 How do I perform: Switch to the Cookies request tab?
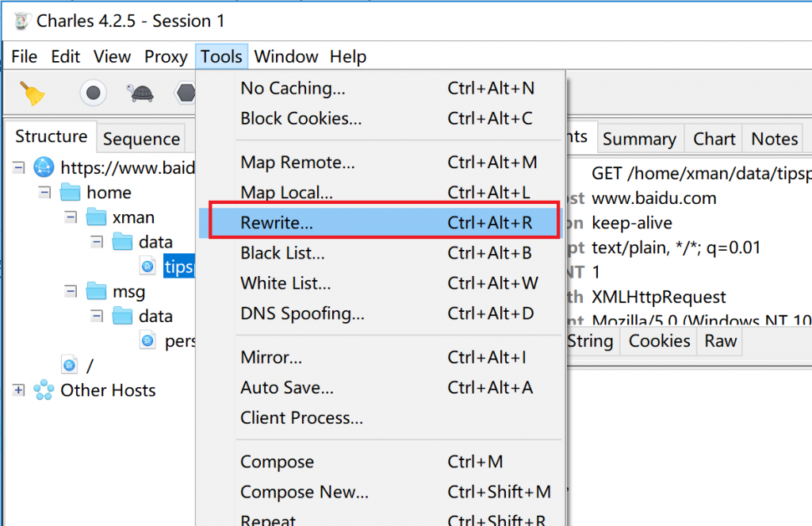[x=659, y=341]
